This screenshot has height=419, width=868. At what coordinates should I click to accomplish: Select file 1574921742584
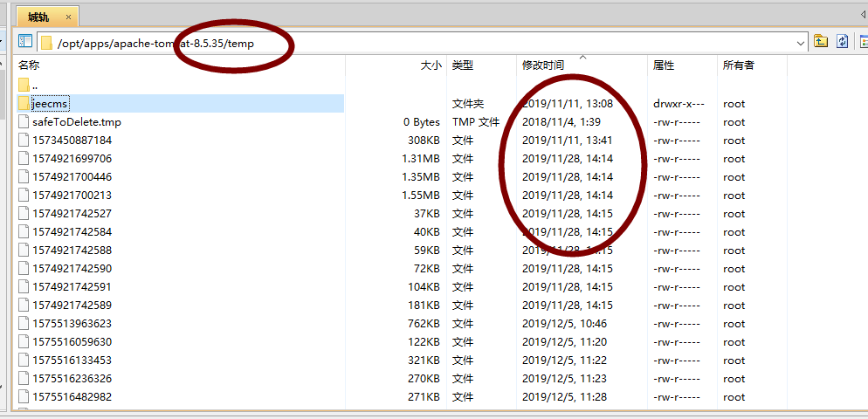pyautogui.click(x=72, y=232)
